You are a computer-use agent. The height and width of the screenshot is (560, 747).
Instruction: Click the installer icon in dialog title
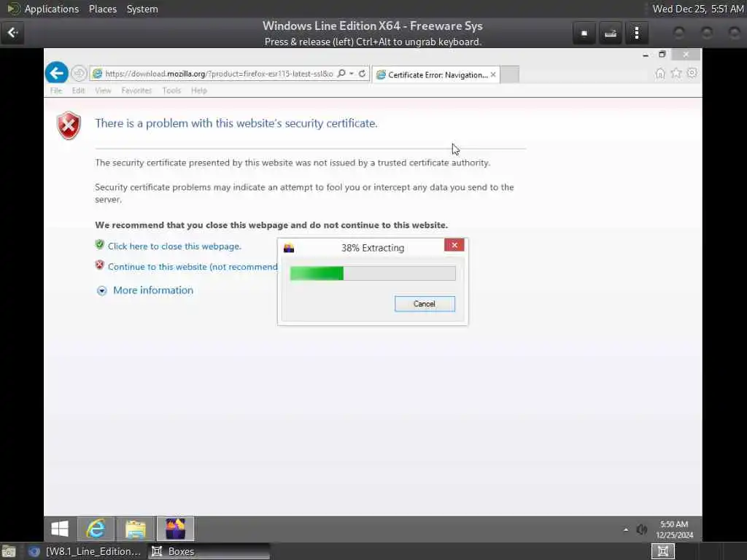click(x=289, y=248)
